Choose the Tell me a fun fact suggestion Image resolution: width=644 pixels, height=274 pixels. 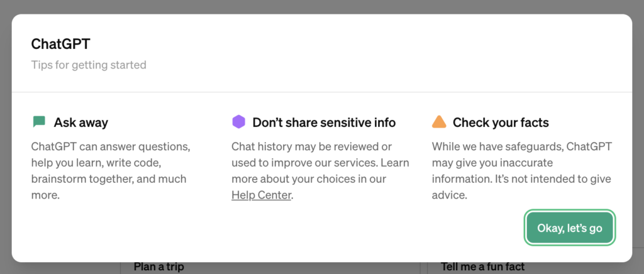(483, 266)
